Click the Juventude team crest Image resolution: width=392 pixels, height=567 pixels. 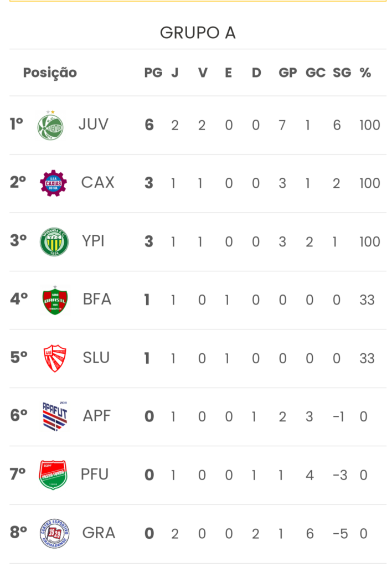(x=50, y=125)
